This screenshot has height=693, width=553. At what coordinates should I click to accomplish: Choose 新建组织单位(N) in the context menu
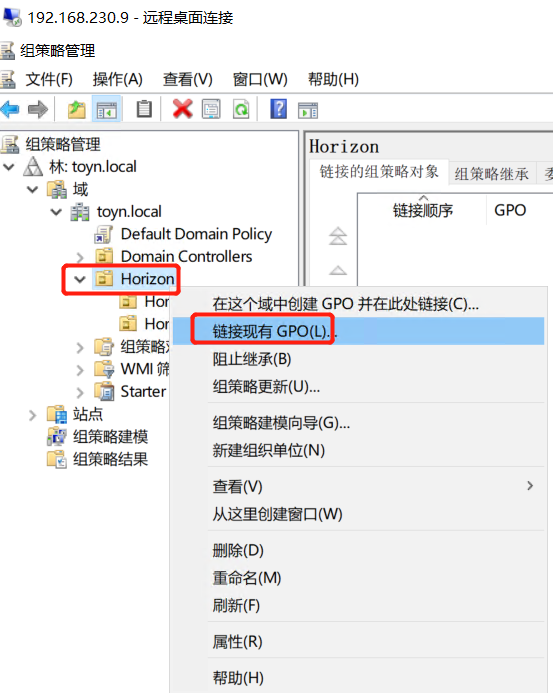tap(269, 450)
